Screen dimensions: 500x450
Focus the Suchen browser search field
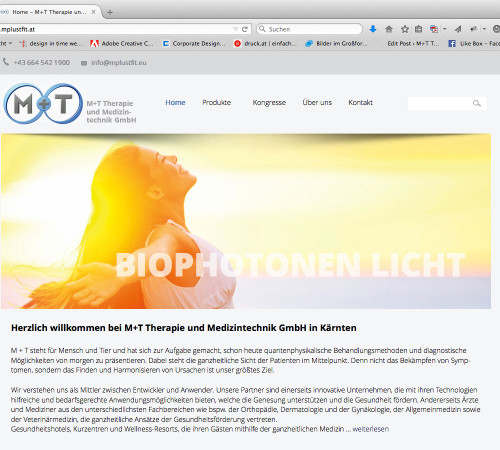point(310,29)
